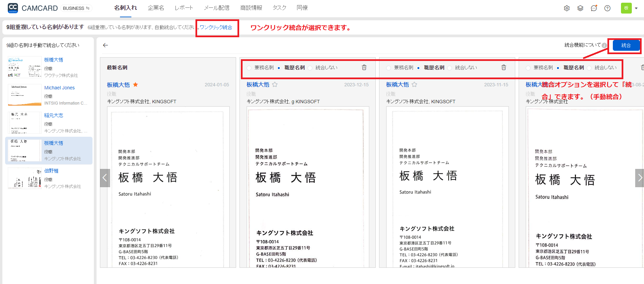Open 板橋大悟 name on 2023-12-15 card
Viewport: 644px width, 284px height.
click(x=258, y=85)
